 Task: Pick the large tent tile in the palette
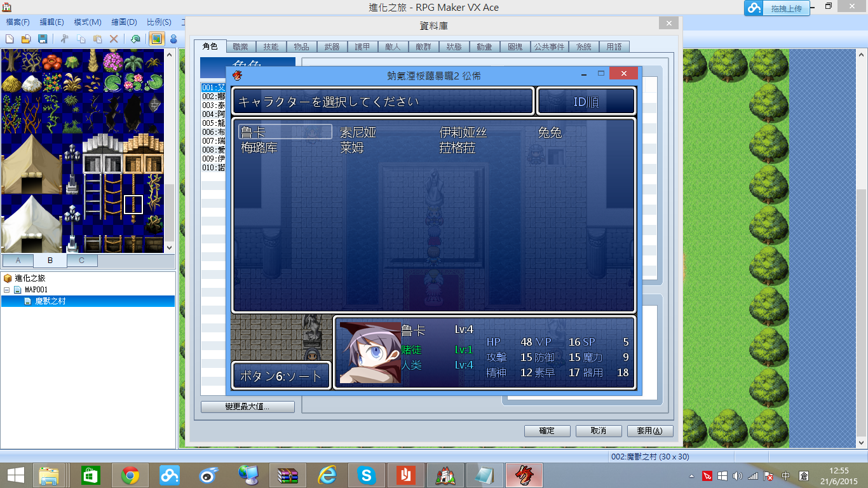(31, 164)
